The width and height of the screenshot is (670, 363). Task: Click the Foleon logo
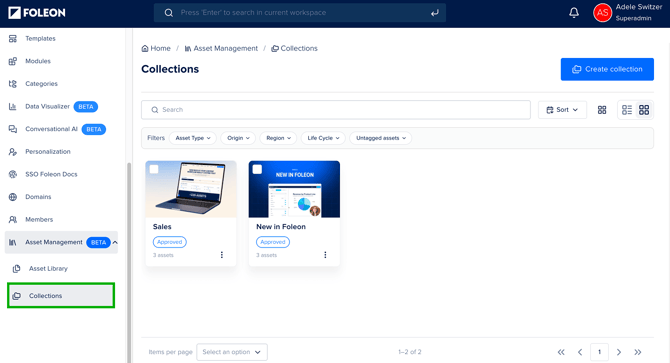[x=37, y=13]
